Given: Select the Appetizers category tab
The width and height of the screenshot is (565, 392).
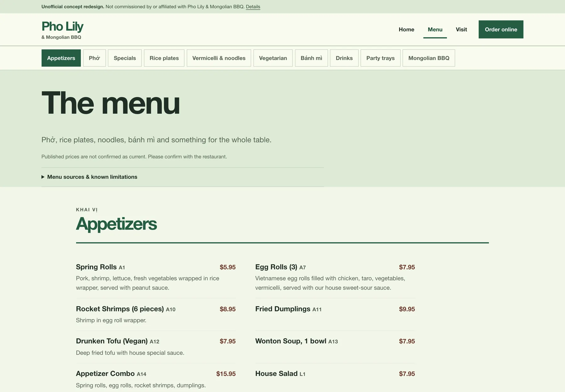Looking at the screenshot, I should 61,58.
